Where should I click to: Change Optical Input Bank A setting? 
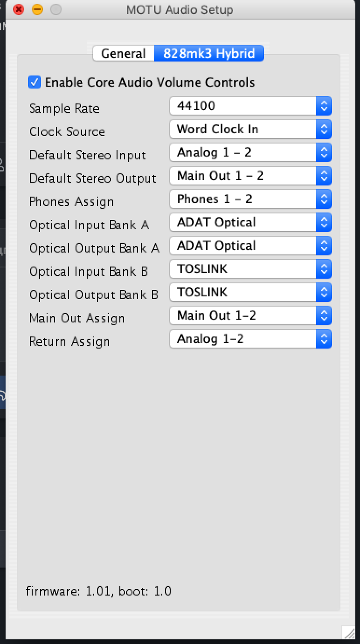click(250, 222)
